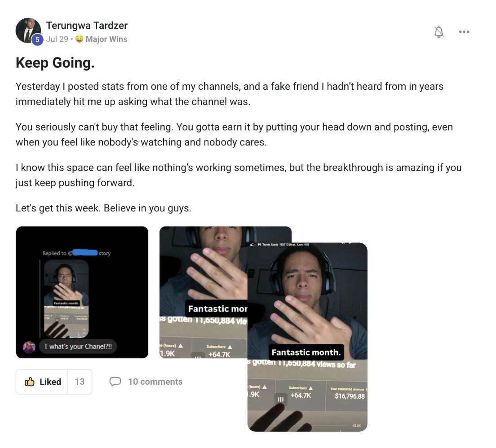Image resolution: width=496 pixels, height=448 pixels.
Task: Click the Keep Going post title
Action: tap(55, 62)
